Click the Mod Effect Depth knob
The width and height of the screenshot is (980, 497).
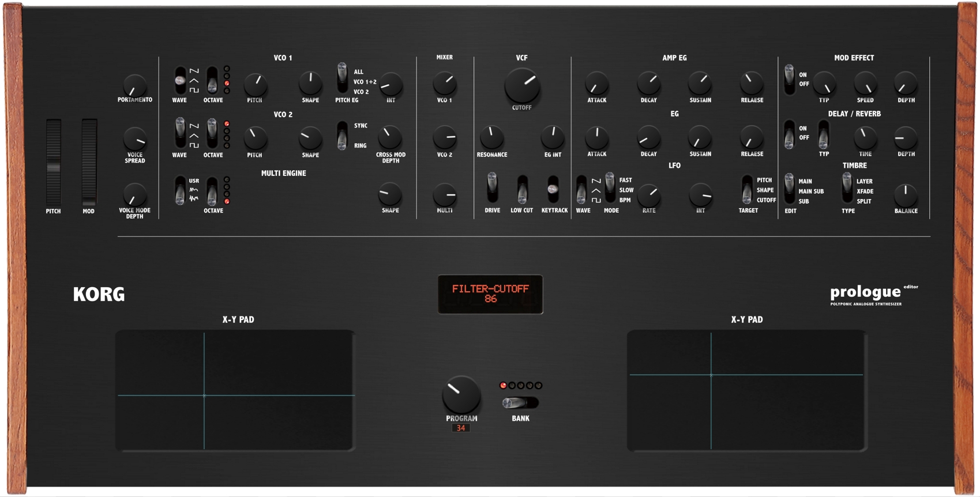pyautogui.click(x=906, y=84)
